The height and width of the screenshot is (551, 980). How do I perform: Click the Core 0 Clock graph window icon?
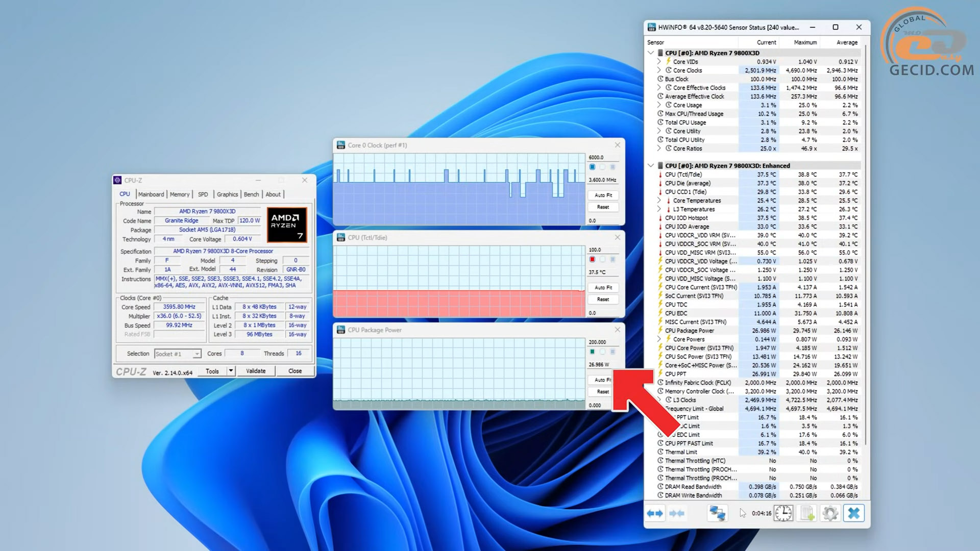[x=340, y=145]
